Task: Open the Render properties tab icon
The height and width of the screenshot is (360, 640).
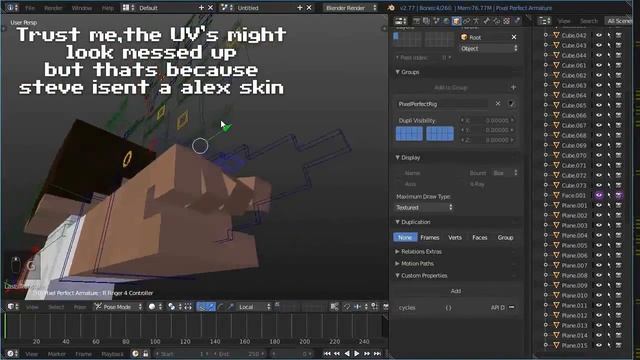Action: point(416,20)
